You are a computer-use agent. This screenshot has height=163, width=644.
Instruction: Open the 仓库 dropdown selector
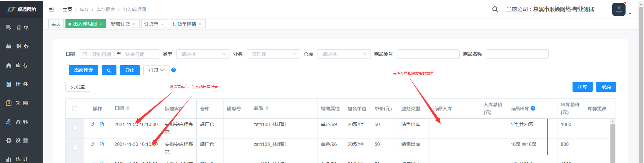tap(344, 54)
